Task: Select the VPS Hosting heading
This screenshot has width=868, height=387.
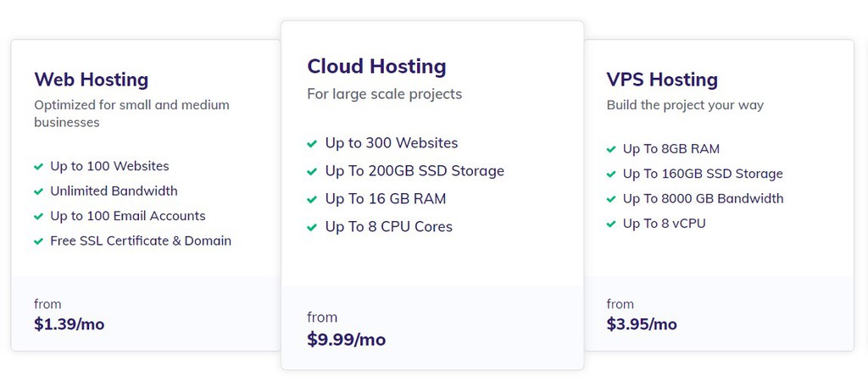Action: pyautogui.click(x=662, y=80)
